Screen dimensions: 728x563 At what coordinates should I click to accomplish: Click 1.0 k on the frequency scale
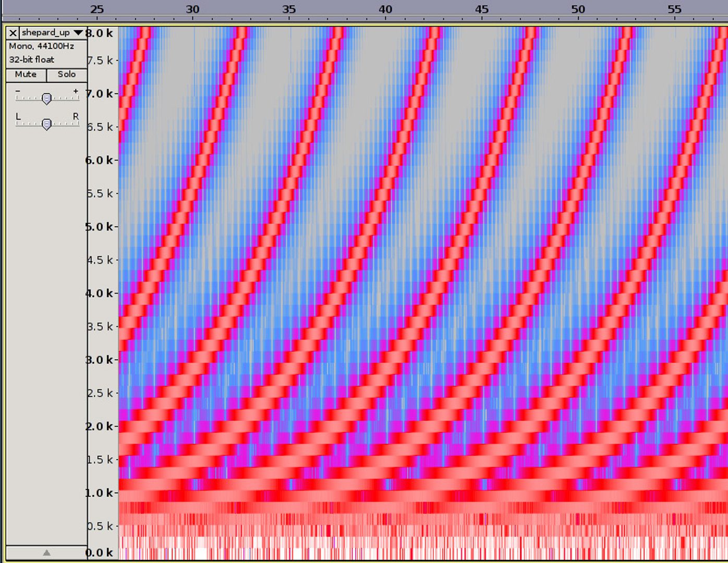click(x=100, y=493)
